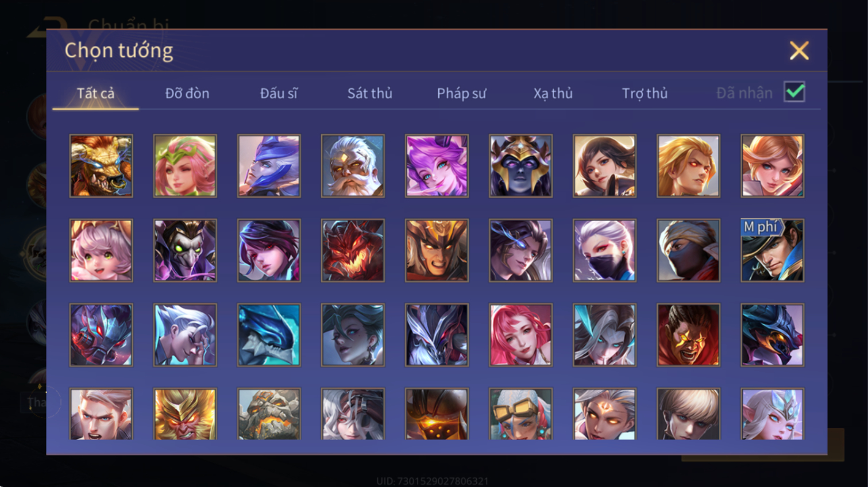Open the Đấu sĩ tab

coord(279,93)
